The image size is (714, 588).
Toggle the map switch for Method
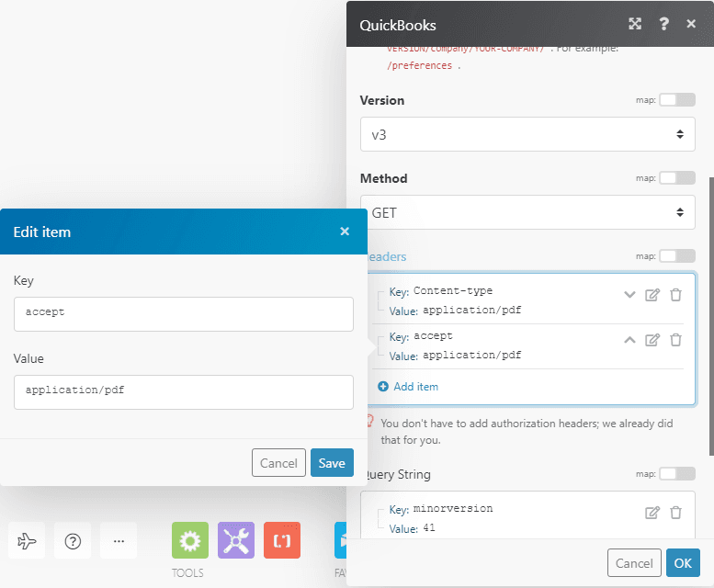pyautogui.click(x=676, y=178)
